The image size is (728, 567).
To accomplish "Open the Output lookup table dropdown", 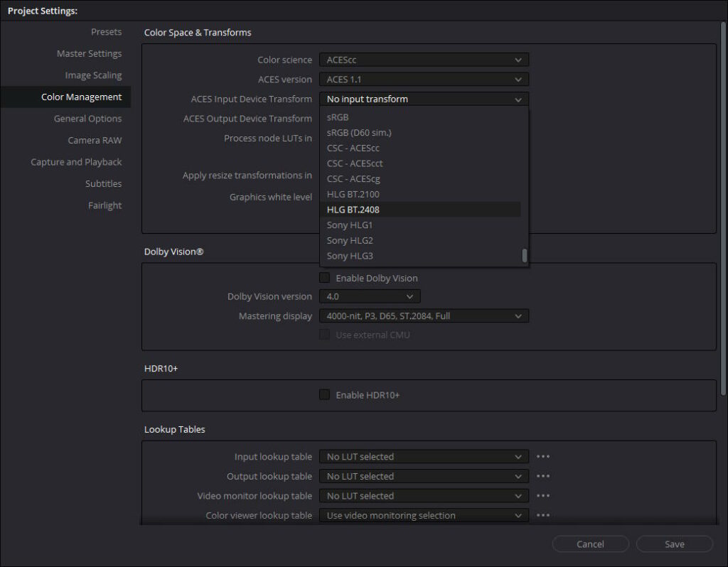I will [x=424, y=476].
